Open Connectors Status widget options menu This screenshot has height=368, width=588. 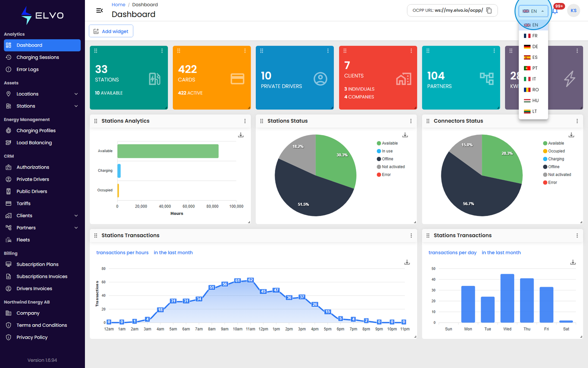pyautogui.click(x=577, y=121)
